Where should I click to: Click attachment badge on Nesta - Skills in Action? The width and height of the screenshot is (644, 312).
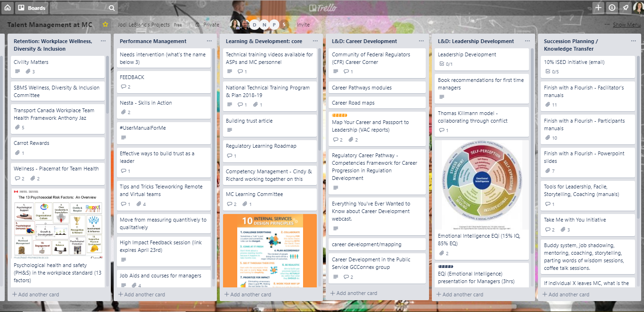point(125,113)
